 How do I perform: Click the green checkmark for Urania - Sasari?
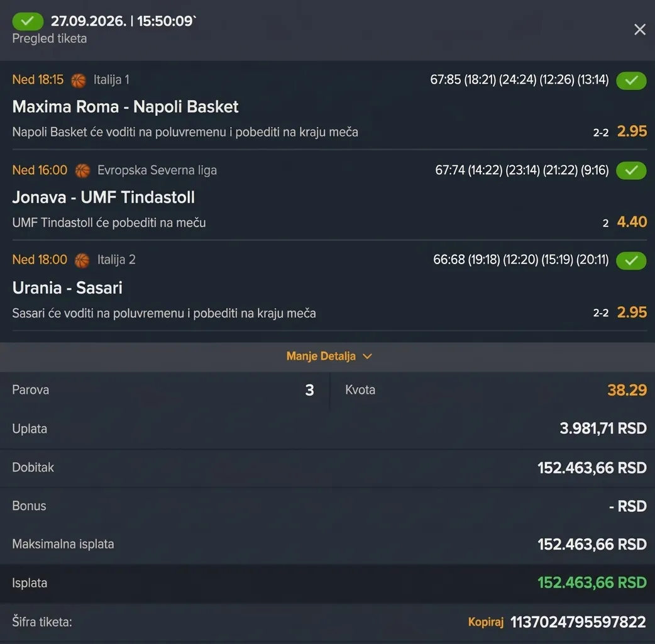[631, 261]
